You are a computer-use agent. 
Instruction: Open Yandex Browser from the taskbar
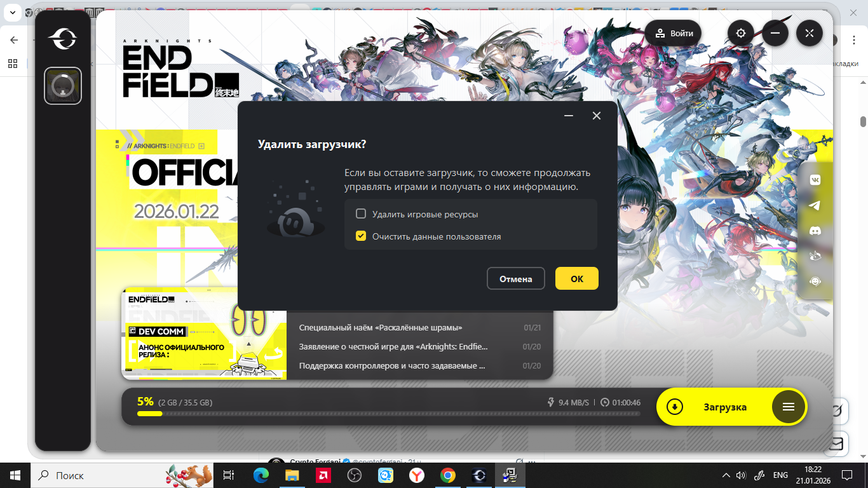[x=417, y=475]
